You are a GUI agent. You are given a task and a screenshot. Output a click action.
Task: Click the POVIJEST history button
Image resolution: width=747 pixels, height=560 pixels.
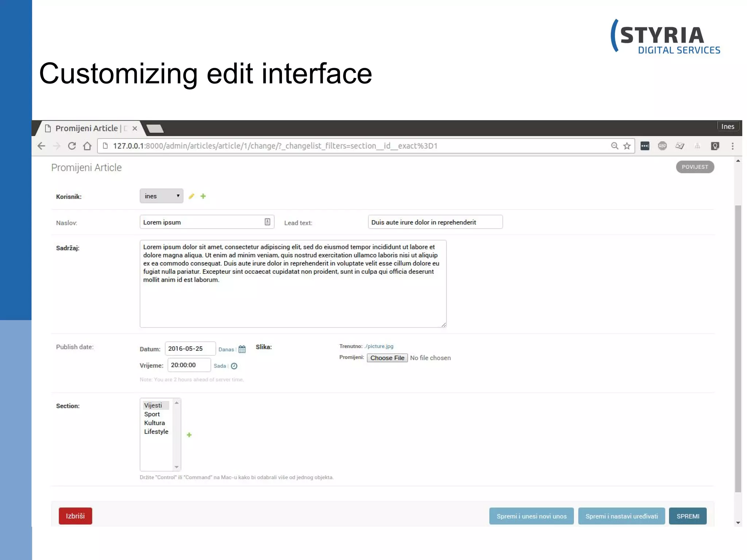click(x=695, y=167)
